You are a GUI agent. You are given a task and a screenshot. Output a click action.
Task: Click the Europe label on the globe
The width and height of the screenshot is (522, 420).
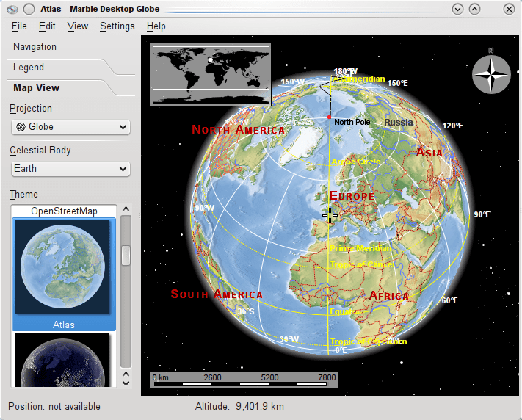352,196
